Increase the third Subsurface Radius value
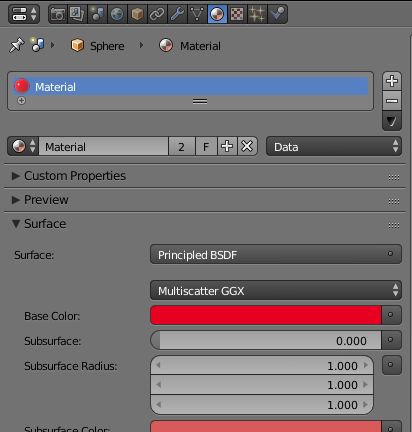 click(366, 404)
